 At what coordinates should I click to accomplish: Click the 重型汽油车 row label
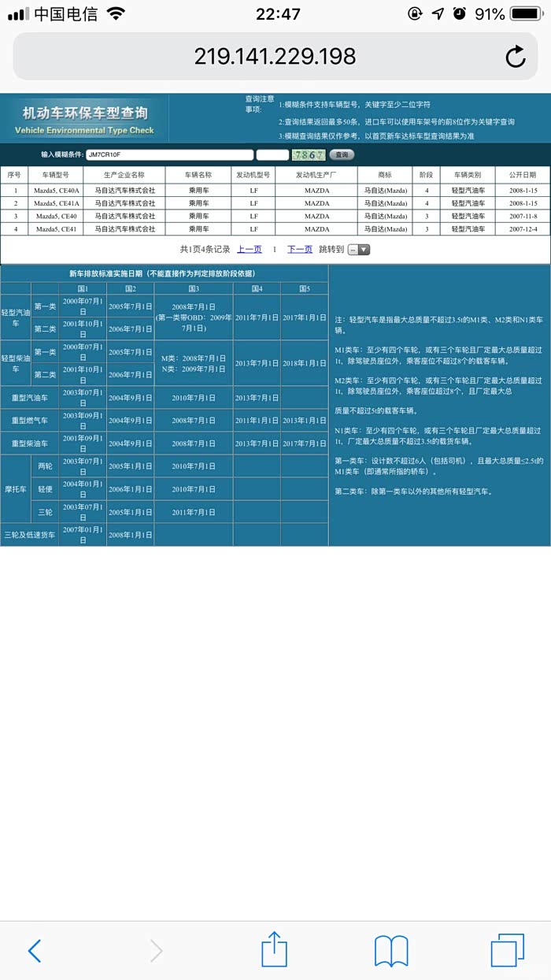tap(30, 398)
